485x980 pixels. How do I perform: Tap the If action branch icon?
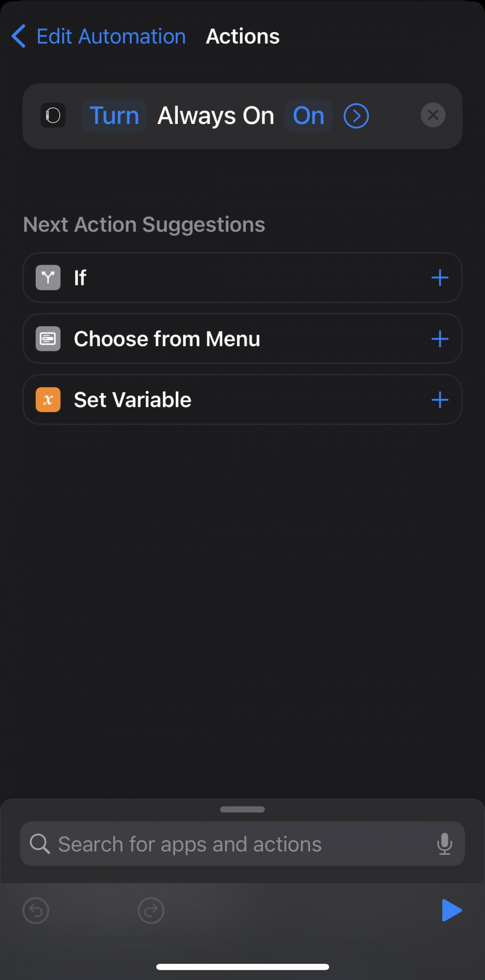pyautogui.click(x=48, y=278)
